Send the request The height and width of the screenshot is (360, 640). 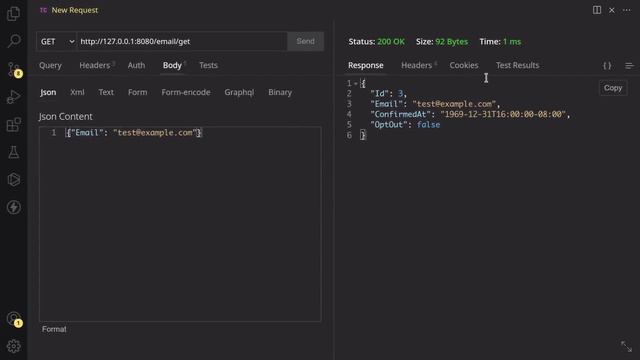[x=305, y=41]
